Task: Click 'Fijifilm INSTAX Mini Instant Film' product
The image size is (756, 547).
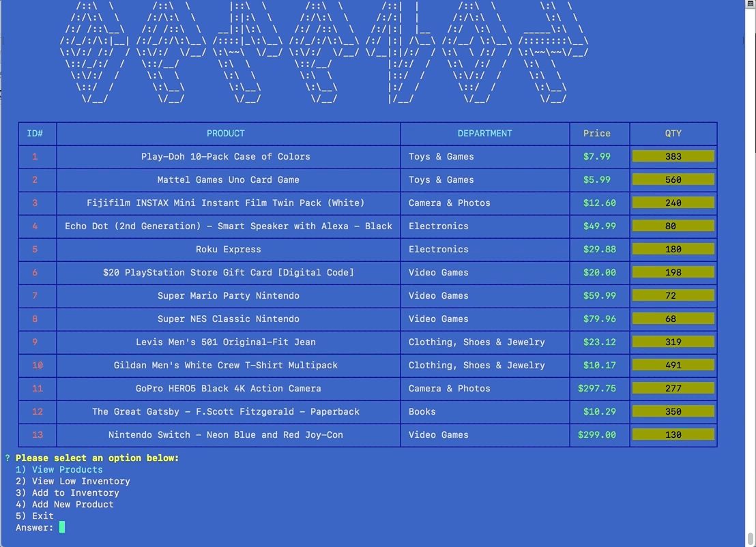Action: click(x=226, y=203)
